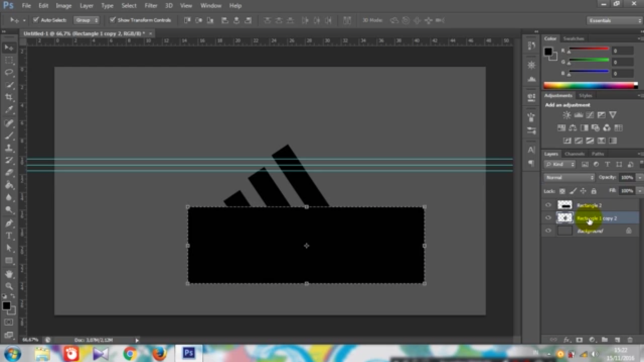Toggle lock position icon
The height and width of the screenshot is (362, 644).
click(583, 191)
